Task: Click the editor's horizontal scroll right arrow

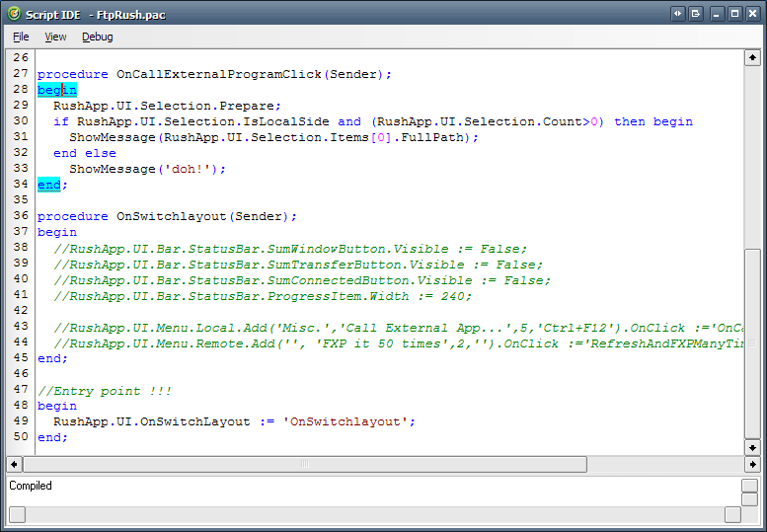Action: pyautogui.click(x=752, y=464)
